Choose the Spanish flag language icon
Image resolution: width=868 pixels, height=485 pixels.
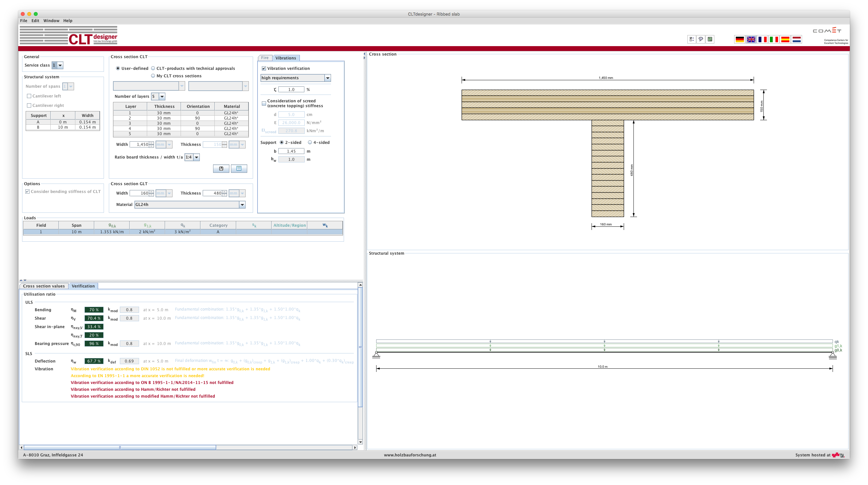(x=785, y=39)
